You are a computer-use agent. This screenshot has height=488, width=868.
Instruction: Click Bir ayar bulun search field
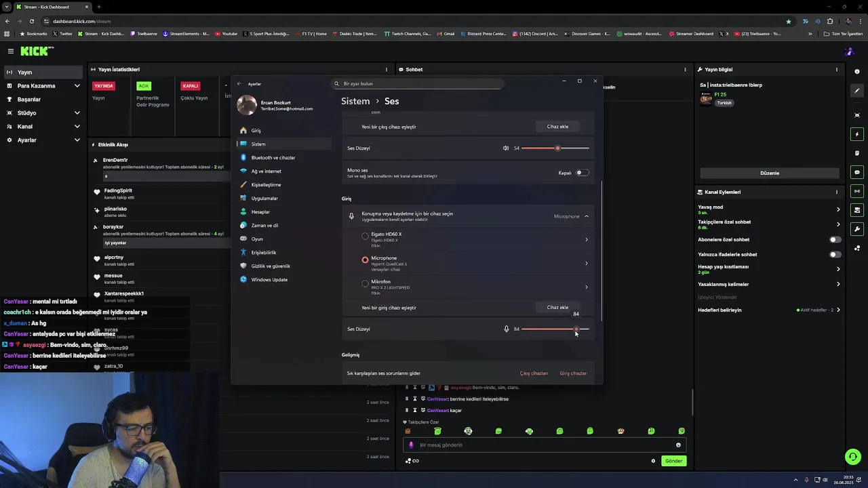click(418, 83)
